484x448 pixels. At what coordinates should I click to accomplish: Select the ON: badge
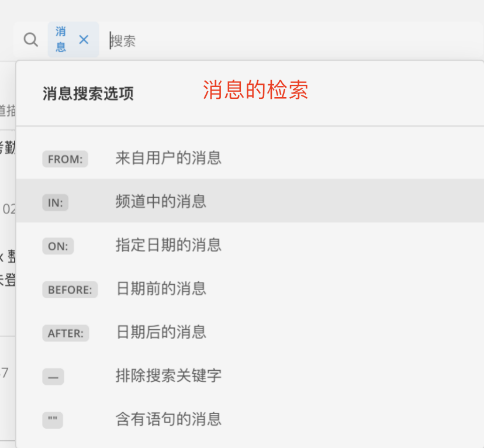coord(58,246)
